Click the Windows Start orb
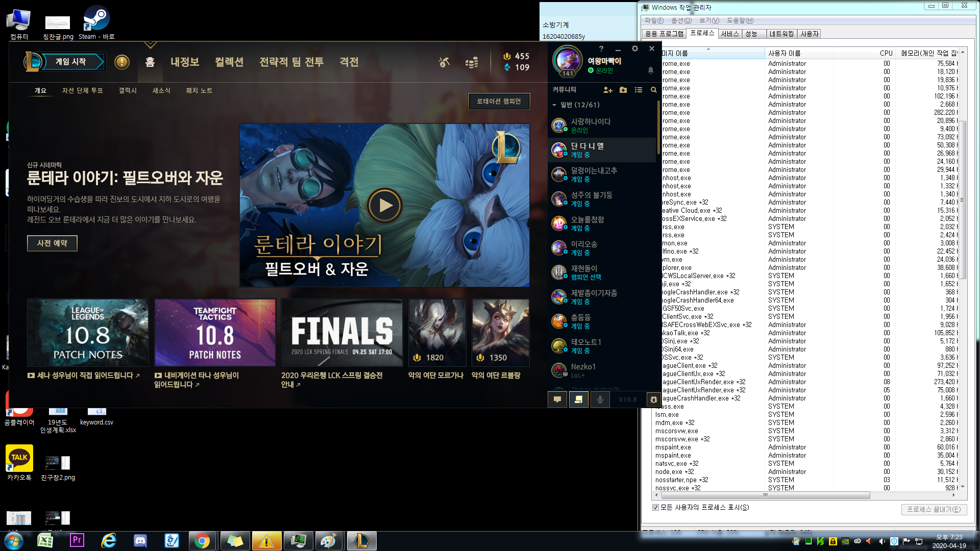This screenshot has height=551, width=980. coord(14,541)
